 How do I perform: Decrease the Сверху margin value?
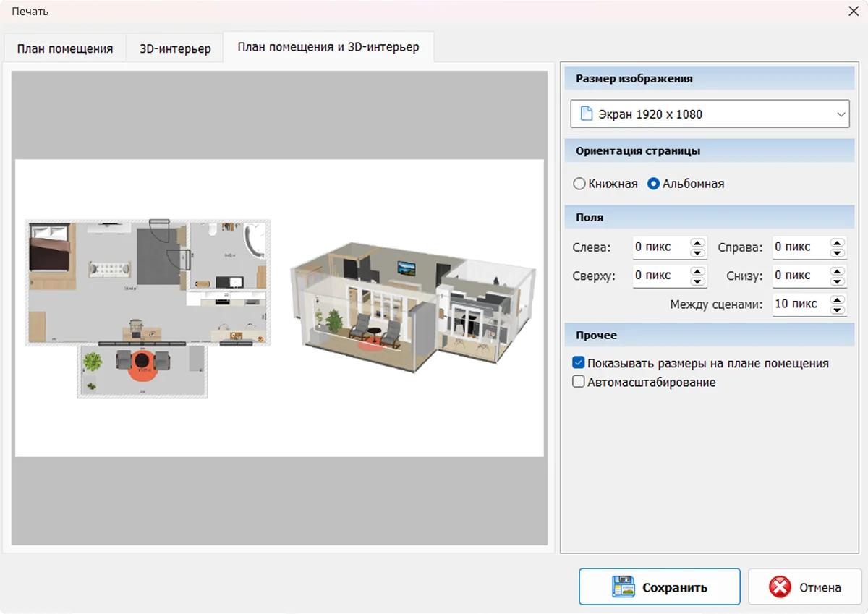698,281
